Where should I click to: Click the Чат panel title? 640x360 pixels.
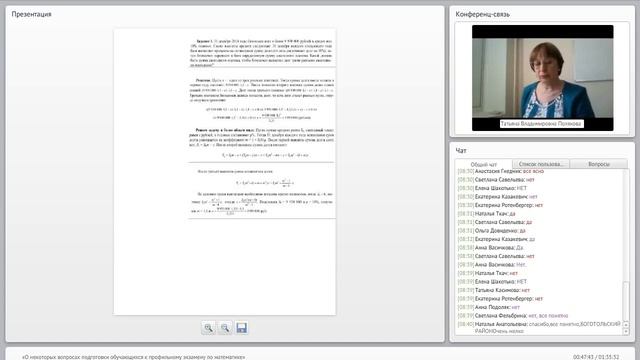coord(461,151)
